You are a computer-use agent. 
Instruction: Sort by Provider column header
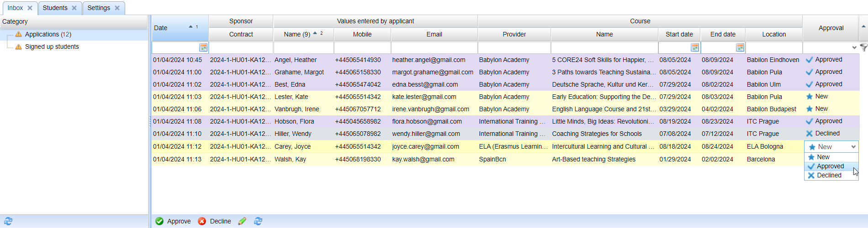514,34
